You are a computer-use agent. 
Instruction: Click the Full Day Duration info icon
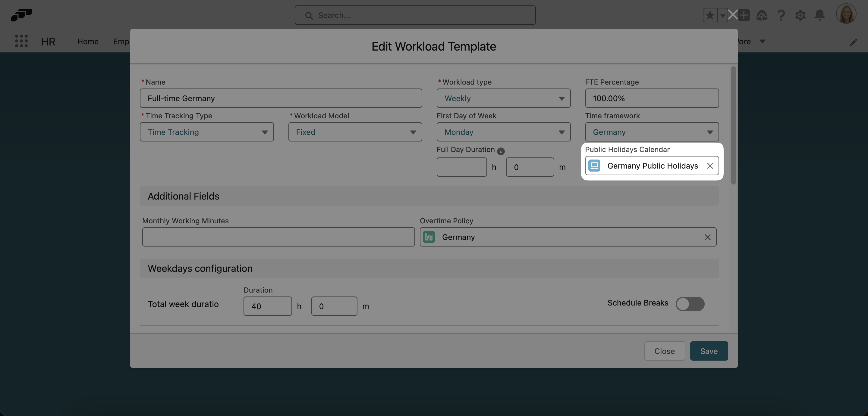(x=501, y=151)
